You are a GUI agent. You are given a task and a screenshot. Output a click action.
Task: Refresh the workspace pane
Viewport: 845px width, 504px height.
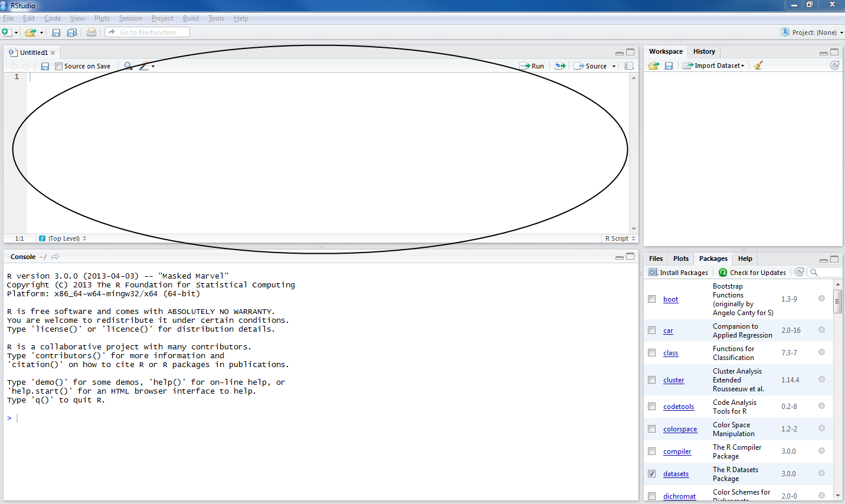pos(834,66)
